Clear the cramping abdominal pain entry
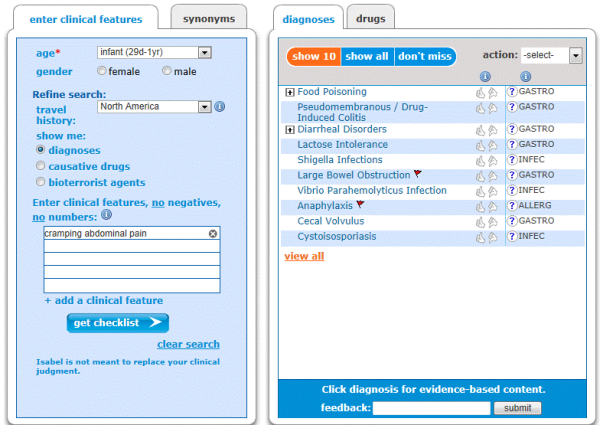 [x=213, y=233]
